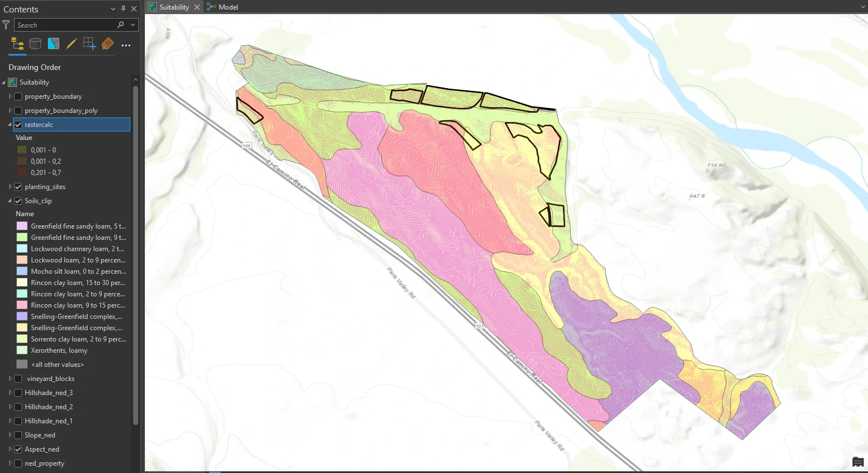The width and height of the screenshot is (868, 473).
Task: Select List By Labeling tag icon
Action: [x=108, y=44]
